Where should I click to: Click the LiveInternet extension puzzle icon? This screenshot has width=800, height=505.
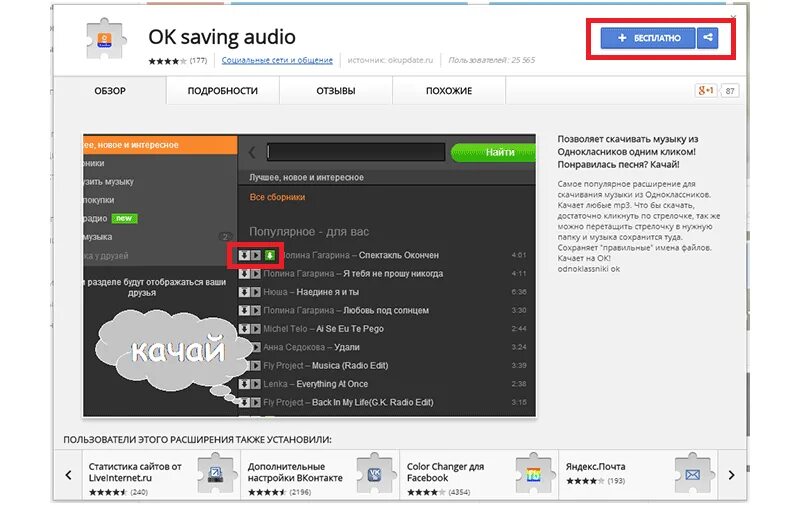216,474
